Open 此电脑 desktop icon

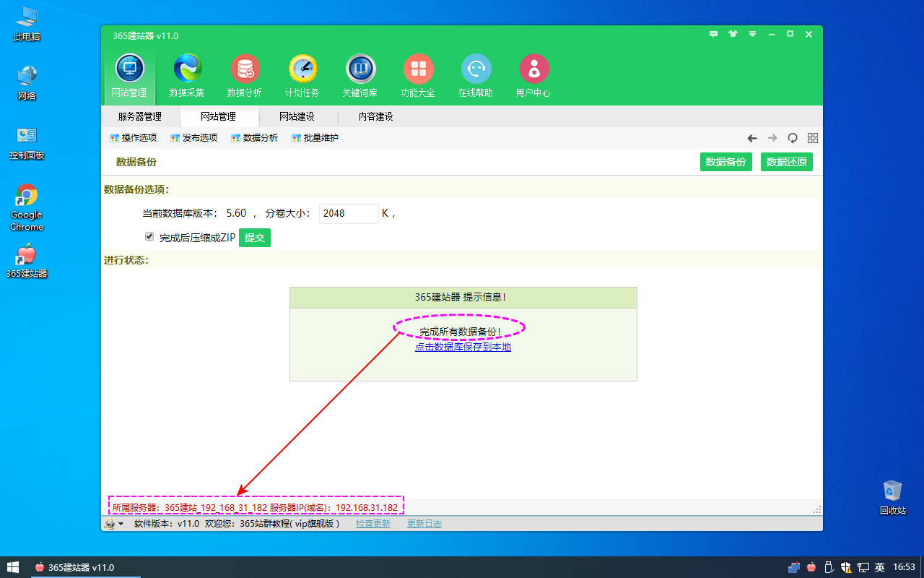point(27,24)
